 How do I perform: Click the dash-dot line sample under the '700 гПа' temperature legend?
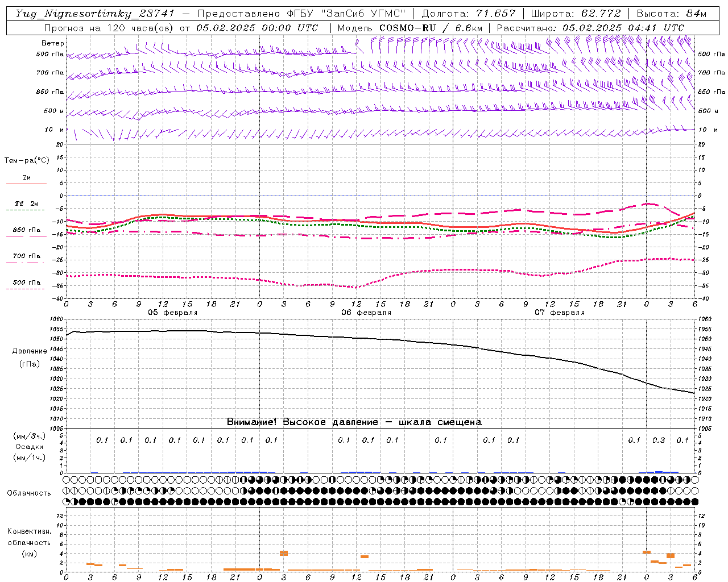(25, 263)
